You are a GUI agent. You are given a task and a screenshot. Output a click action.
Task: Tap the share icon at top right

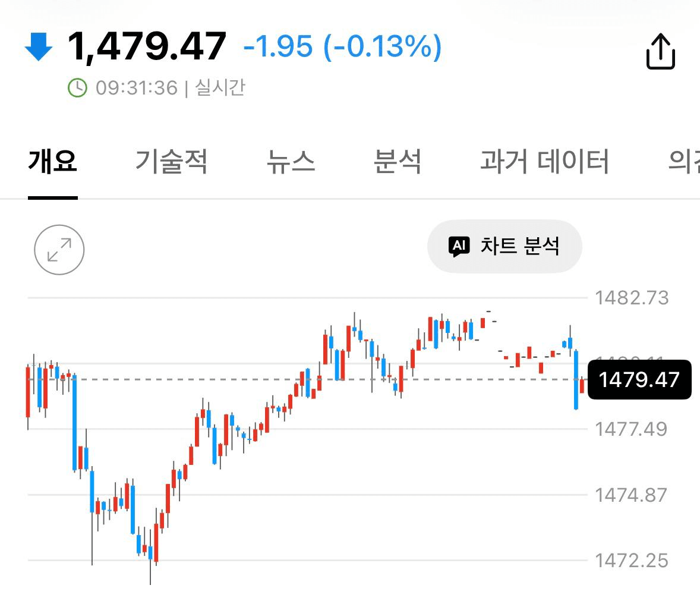point(660,51)
